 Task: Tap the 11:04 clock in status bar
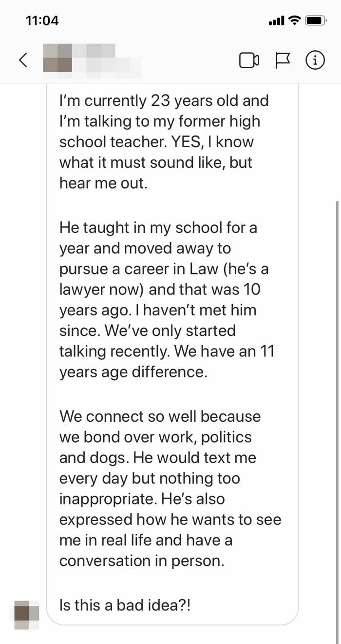click(42, 20)
